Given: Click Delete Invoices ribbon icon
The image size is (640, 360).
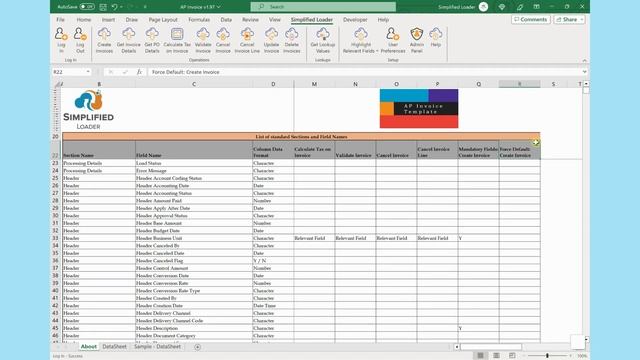Looking at the screenshot, I should coord(292,40).
